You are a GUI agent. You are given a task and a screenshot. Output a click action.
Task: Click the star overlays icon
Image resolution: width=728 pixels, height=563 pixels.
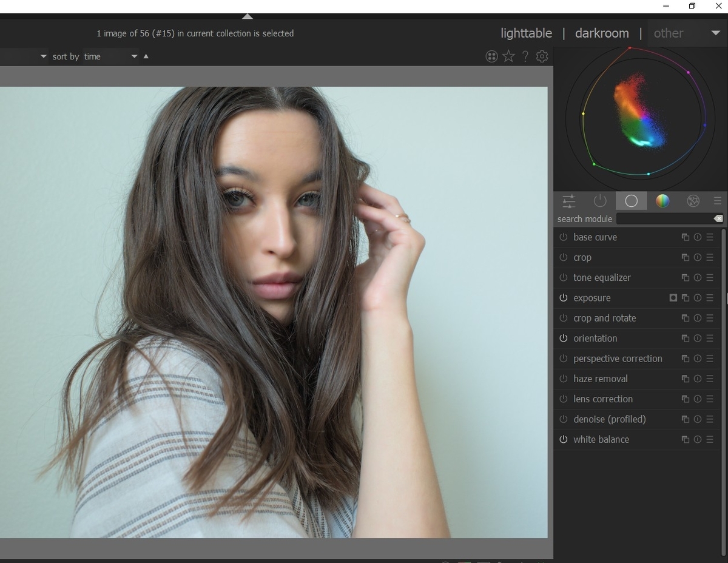508,56
